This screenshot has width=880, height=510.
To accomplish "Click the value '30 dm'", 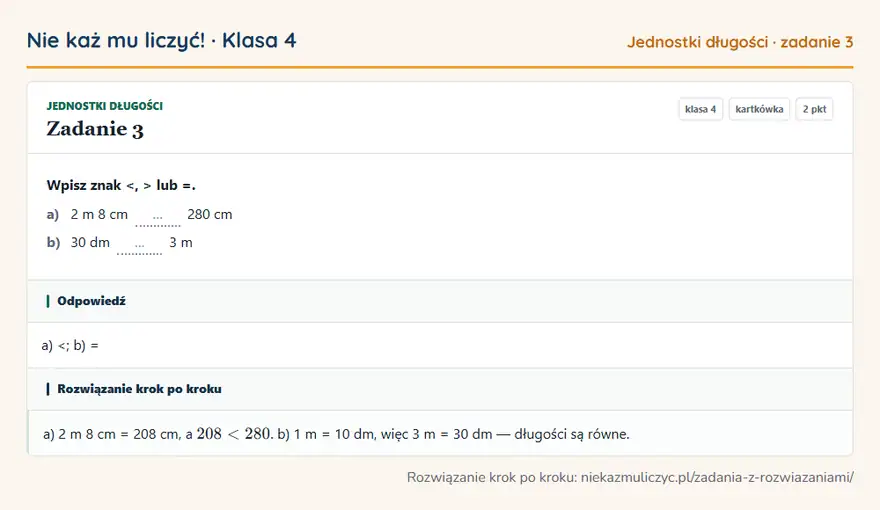I will coord(90,242).
